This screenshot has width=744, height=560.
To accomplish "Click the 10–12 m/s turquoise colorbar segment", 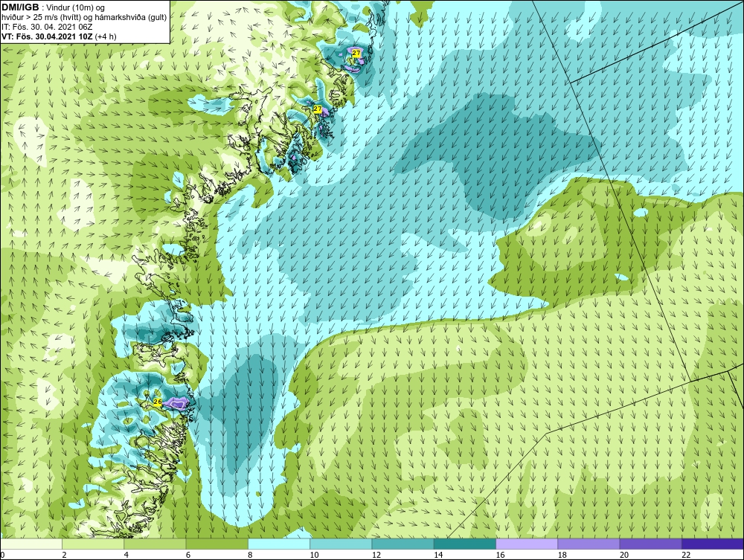I will click(341, 544).
